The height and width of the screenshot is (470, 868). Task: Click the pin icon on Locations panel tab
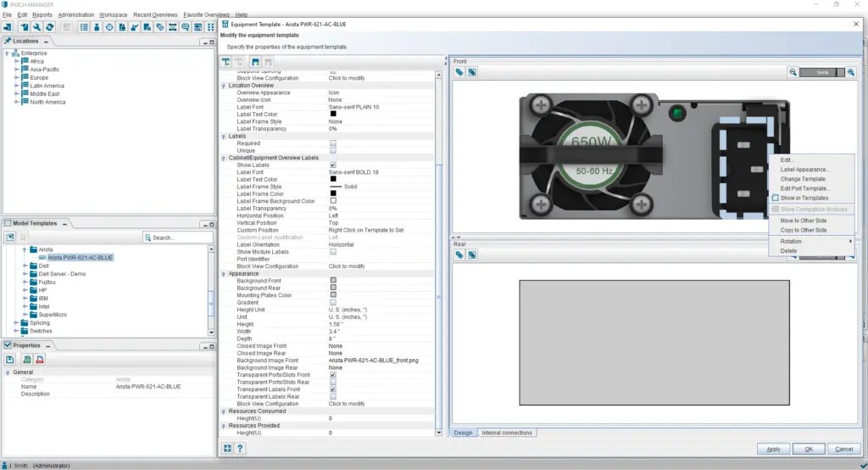click(x=7, y=41)
